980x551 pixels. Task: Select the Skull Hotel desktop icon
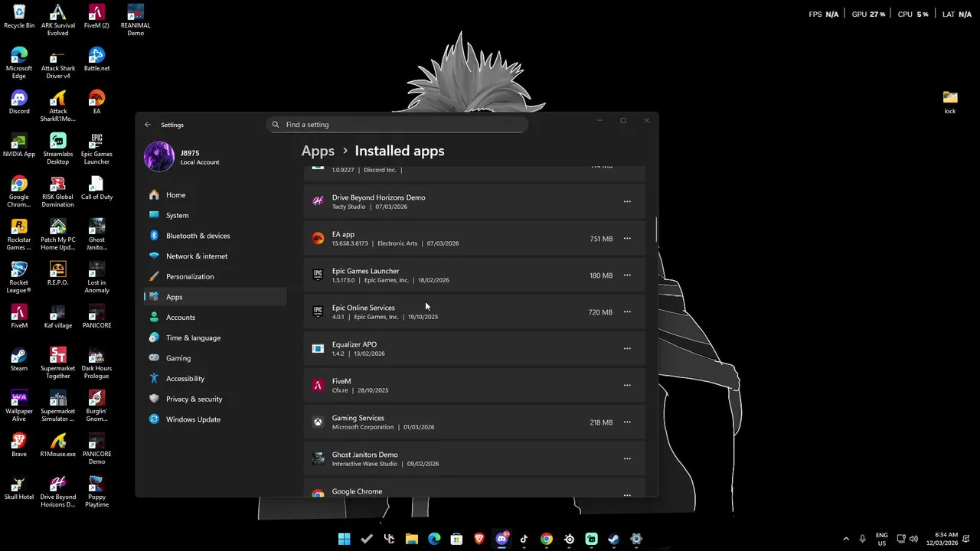point(19,488)
